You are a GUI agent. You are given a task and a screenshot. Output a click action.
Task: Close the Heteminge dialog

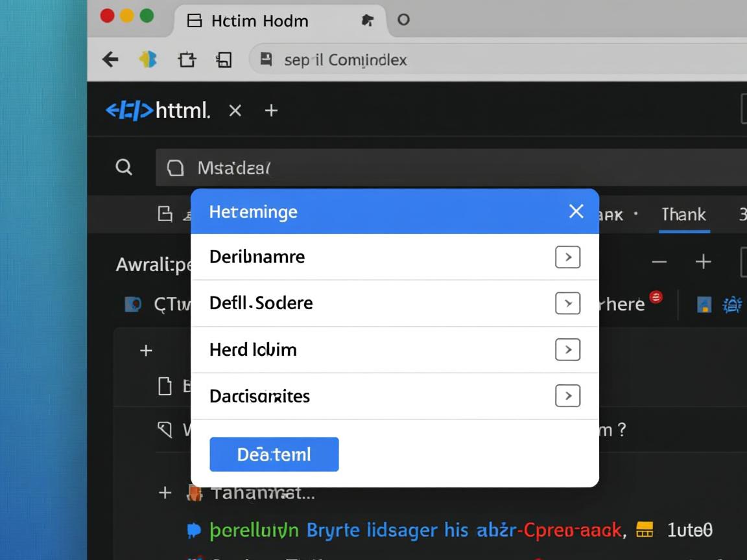(576, 211)
